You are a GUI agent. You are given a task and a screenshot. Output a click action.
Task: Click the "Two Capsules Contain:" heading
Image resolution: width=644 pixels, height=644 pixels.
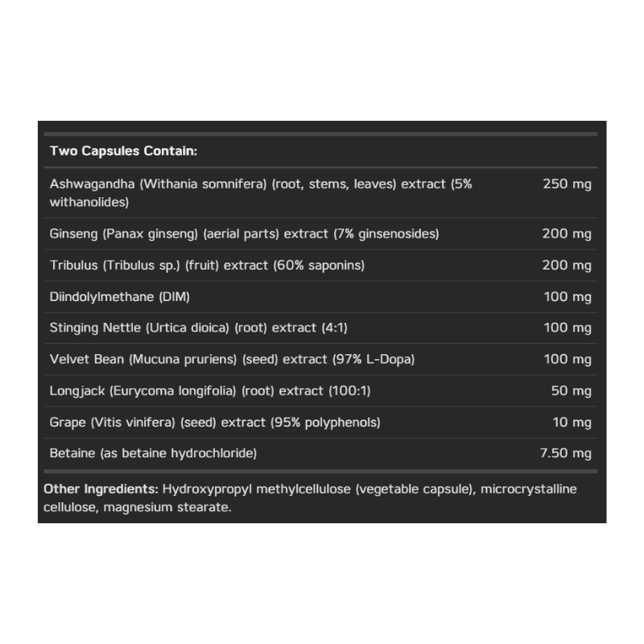coord(123,151)
